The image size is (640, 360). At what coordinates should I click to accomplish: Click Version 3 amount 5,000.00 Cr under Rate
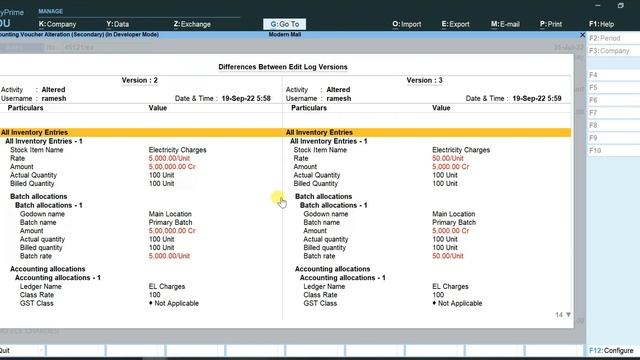pyautogui.click(x=451, y=167)
